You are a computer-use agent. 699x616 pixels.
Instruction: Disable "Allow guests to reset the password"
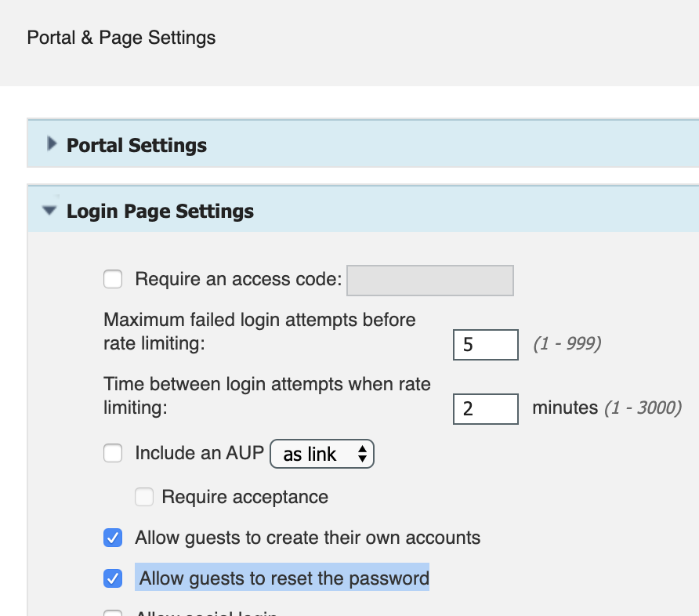click(x=113, y=578)
